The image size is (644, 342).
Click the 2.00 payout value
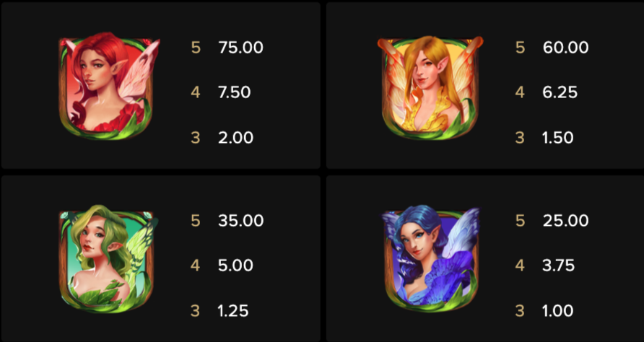[x=236, y=138]
